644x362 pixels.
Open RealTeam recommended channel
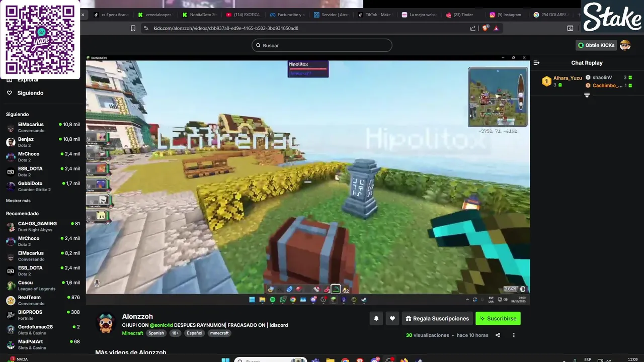pyautogui.click(x=43, y=300)
